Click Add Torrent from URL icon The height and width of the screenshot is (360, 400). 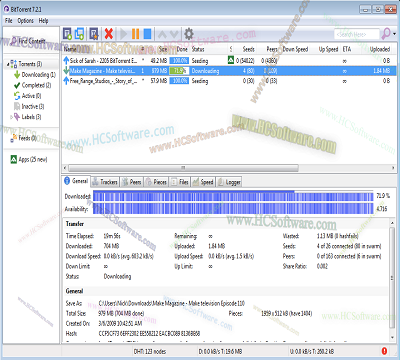(x=79, y=34)
